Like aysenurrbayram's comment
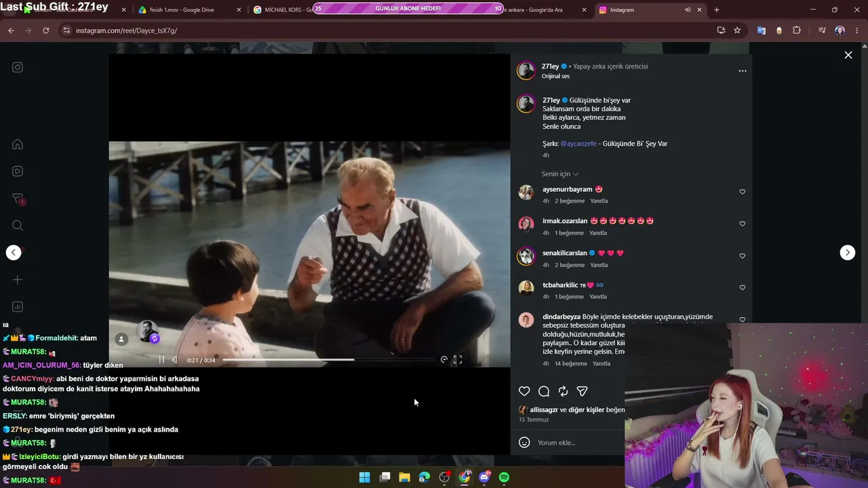The width and height of the screenshot is (868, 488). tap(742, 192)
